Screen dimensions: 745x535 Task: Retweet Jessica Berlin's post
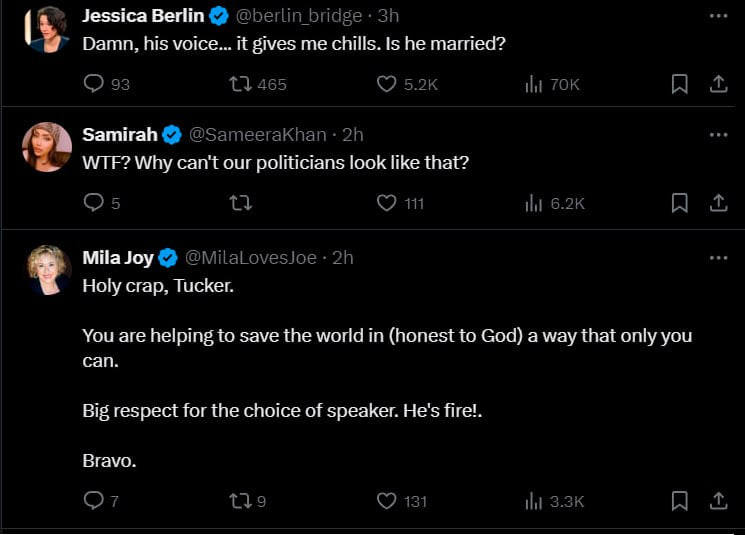coord(240,85)
